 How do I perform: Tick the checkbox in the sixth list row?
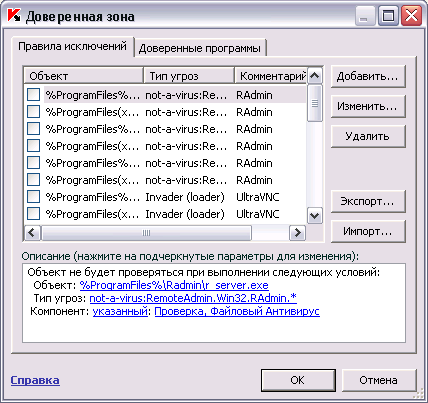click(x=33, y=180)
